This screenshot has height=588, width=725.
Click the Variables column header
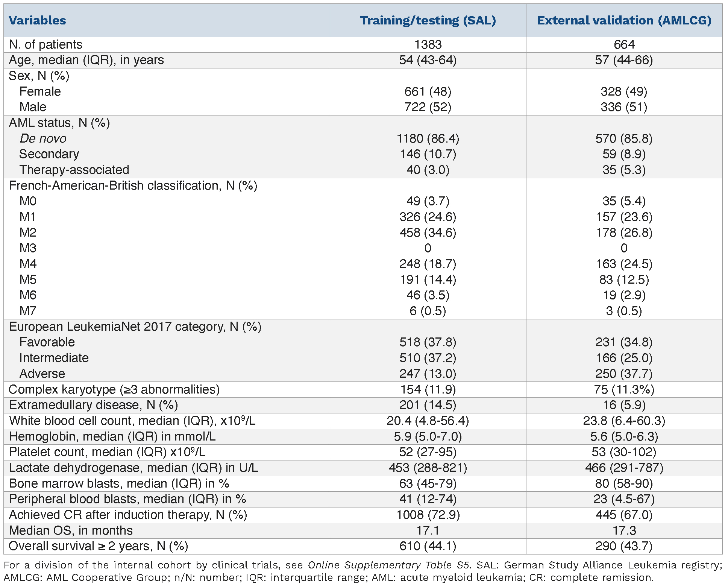point(37,20)
